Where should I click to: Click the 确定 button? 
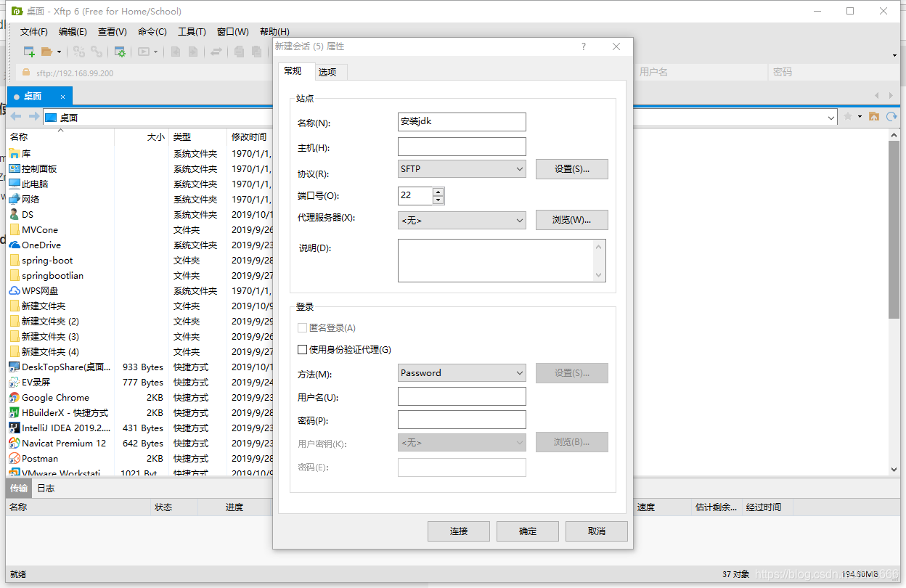pos(528,531)
